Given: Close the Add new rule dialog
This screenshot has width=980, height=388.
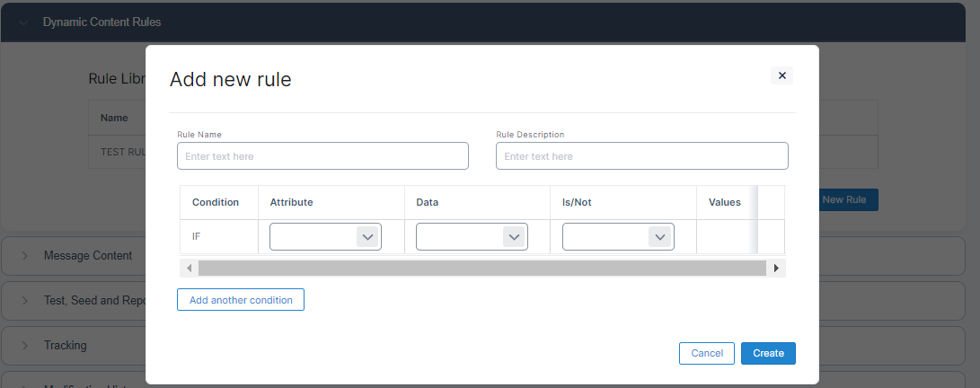Looking at the screenshot, I should (x=781, y=75).
